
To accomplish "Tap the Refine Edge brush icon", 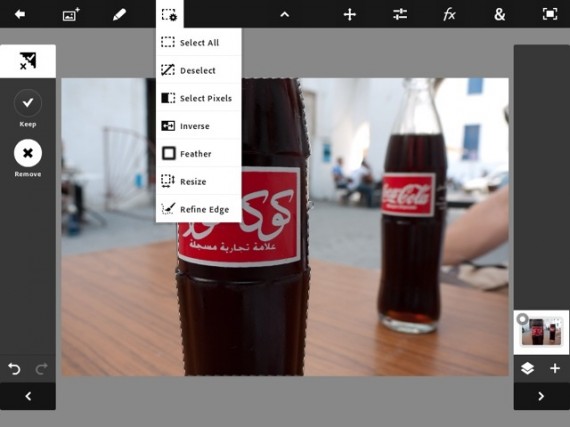I will coord(168,209).
